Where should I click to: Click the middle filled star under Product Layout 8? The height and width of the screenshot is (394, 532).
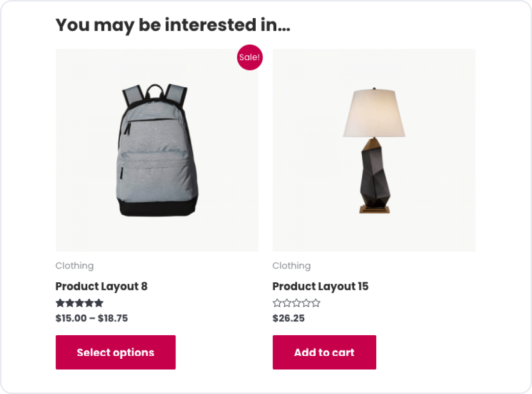79,303
